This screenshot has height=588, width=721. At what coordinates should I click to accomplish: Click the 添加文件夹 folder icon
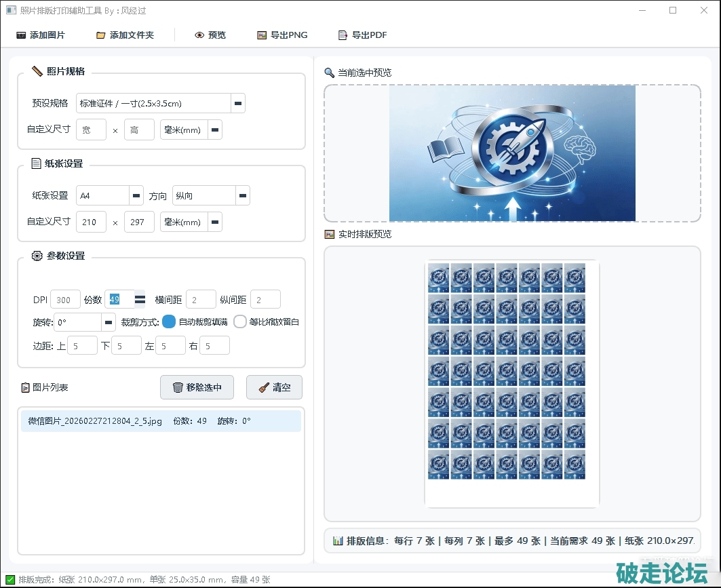tap(101, 35)
